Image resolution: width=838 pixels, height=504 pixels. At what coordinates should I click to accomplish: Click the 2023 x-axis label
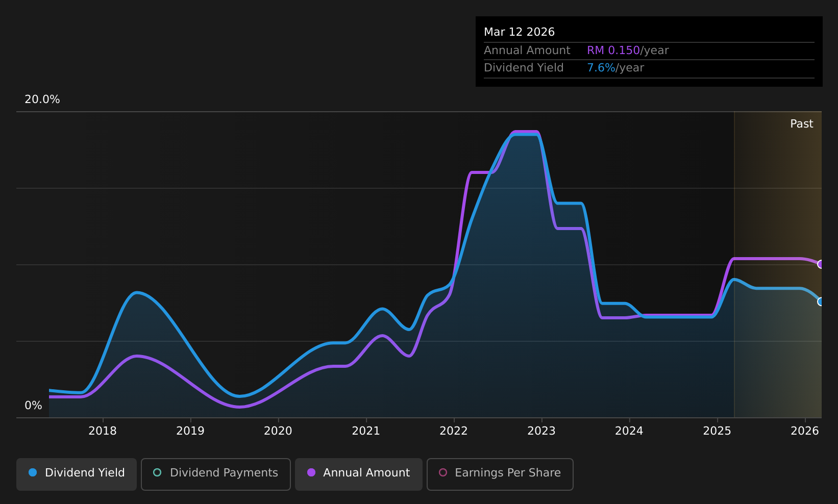(x=541, y=431)
